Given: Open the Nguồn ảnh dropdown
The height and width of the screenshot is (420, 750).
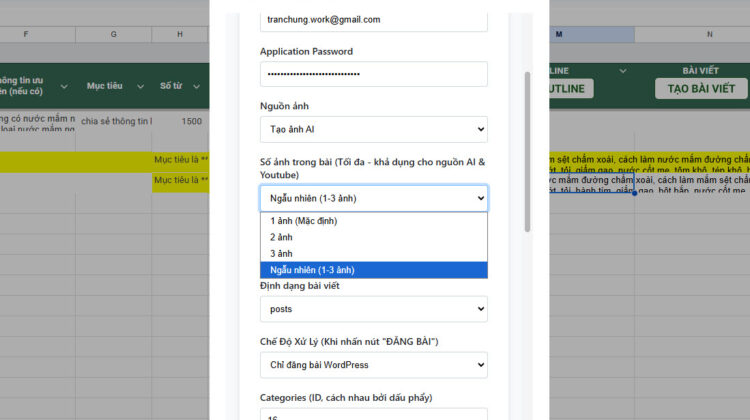Looking at the screenshot, I should [x=373, y=130].
